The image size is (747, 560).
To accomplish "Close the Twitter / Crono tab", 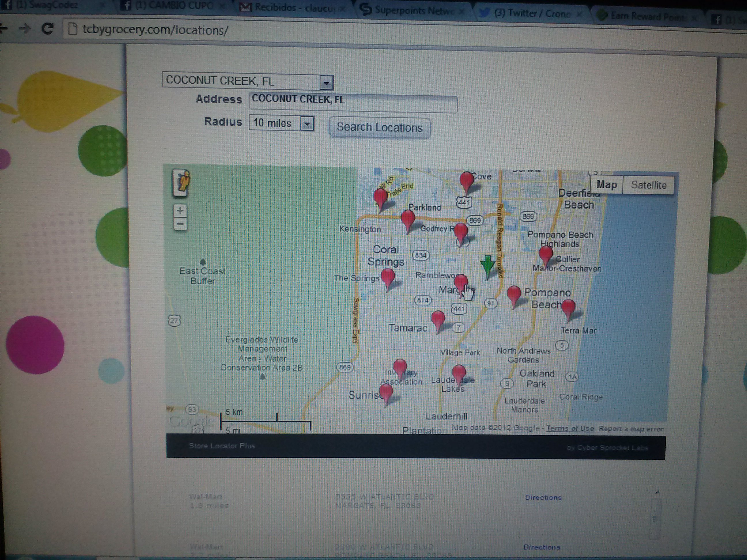I will coord(580,14).
